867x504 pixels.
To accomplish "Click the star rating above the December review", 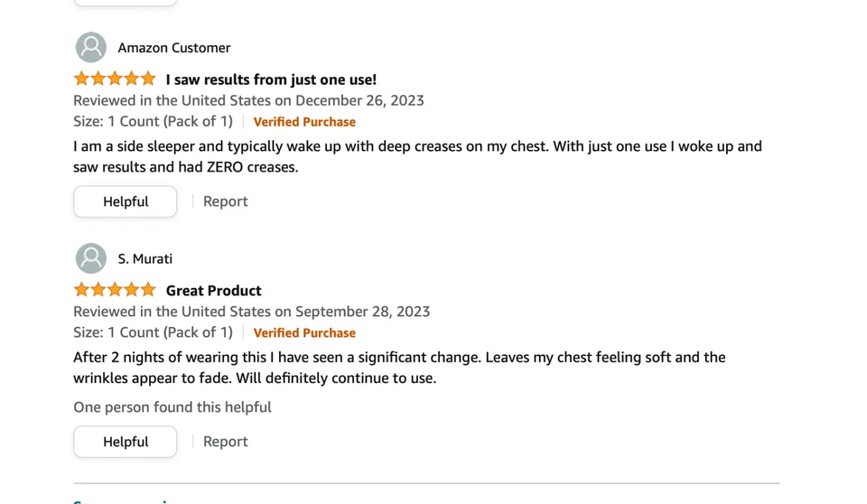I will click(115, 79).
